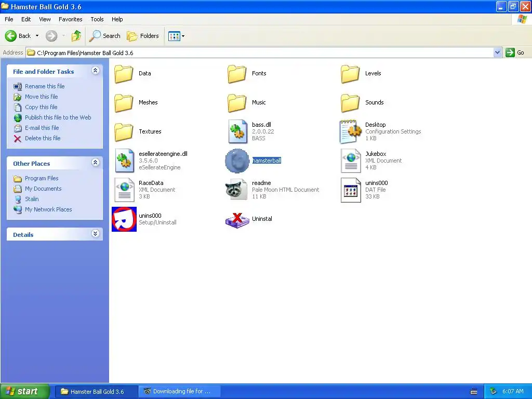Screen dimensions: 532x399
Task: Collapse File and Folder Tasks panel
Action: click(96, 71)
